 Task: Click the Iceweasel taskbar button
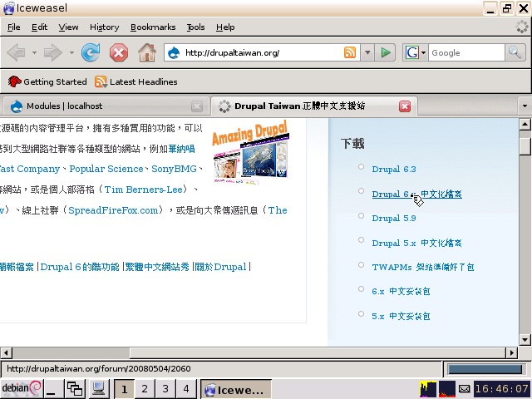[x=236, y=389]
